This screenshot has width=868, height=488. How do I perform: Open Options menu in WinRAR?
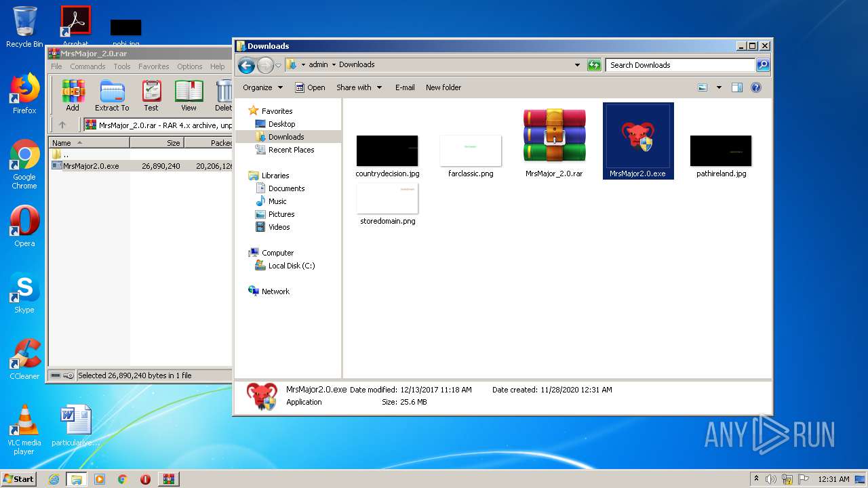(190, 66)
